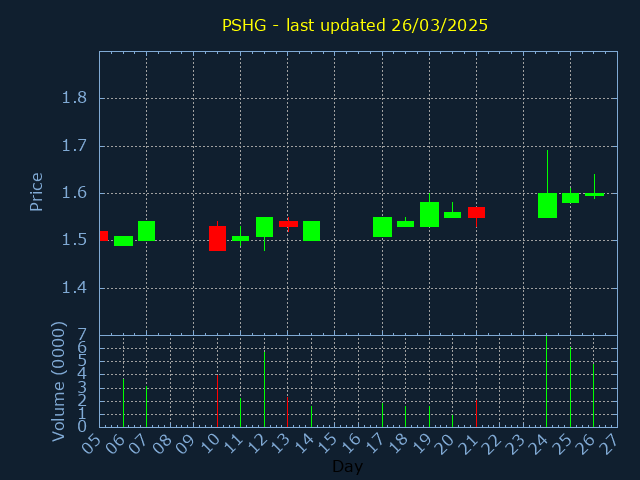Select the red candlestick for day 10
Screen dimensions: 640x480
click(x=218, y=238)
